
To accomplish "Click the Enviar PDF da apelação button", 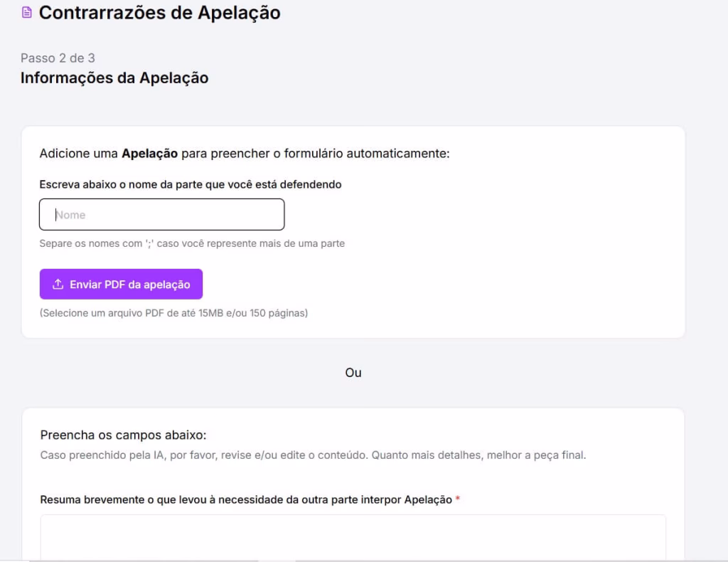I will pos(121,285).
